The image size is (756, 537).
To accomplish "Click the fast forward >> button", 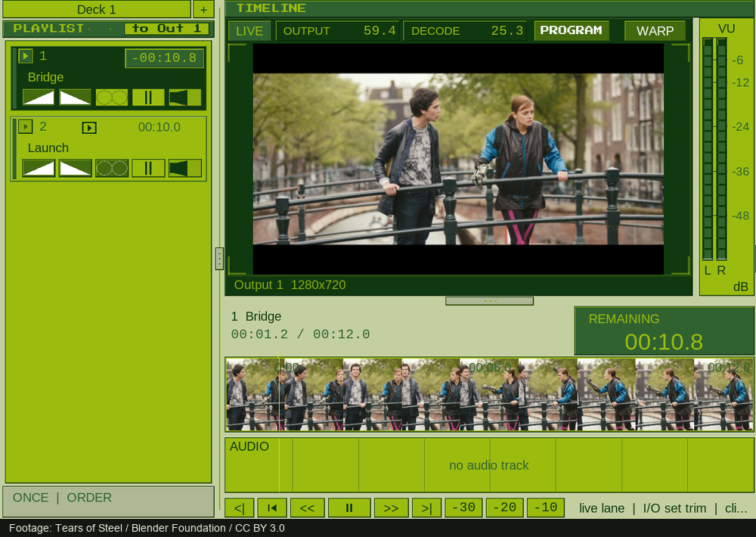I will [x=391, y=508].
